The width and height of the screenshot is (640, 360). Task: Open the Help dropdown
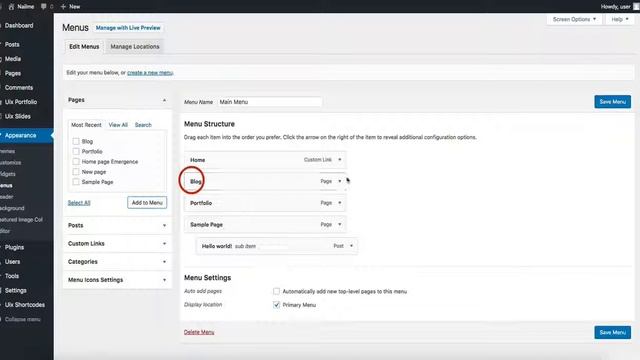point(620,19)
